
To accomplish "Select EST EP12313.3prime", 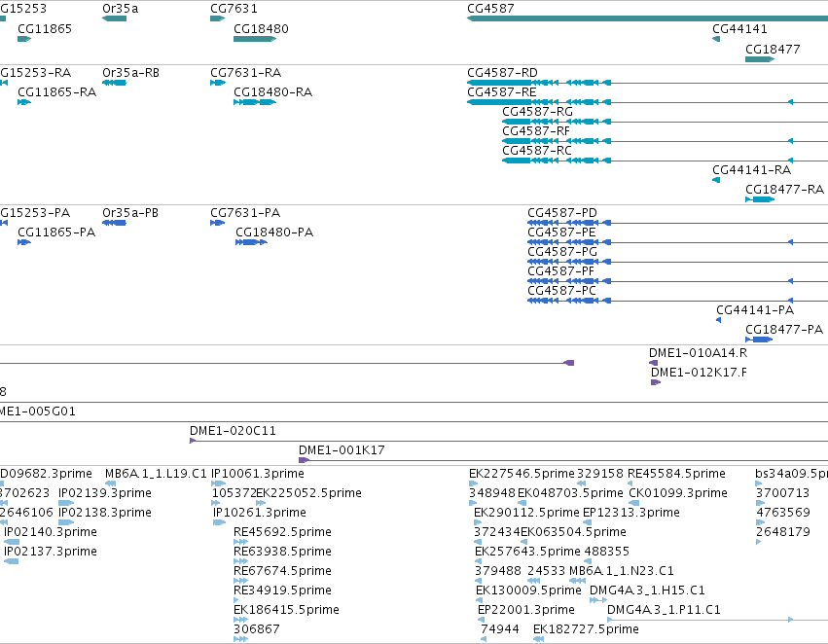I will click(588, 522).
